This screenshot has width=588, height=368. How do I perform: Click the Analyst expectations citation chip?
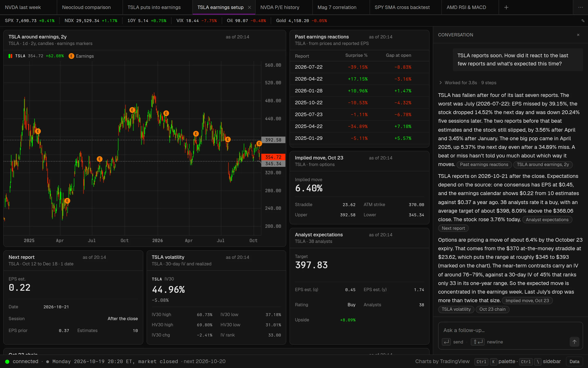coord(547,220)
